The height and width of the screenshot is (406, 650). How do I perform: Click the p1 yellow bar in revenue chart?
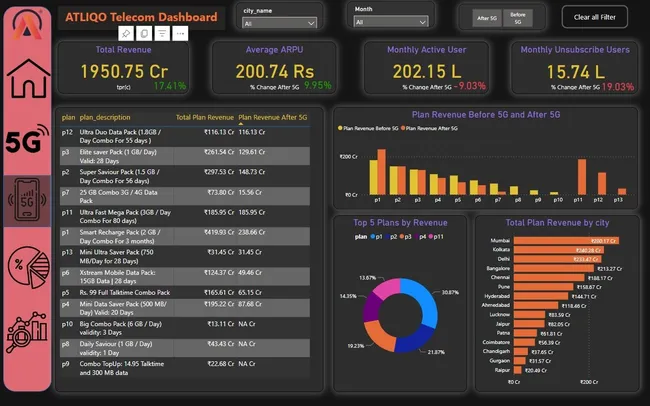tap(374, 177)
